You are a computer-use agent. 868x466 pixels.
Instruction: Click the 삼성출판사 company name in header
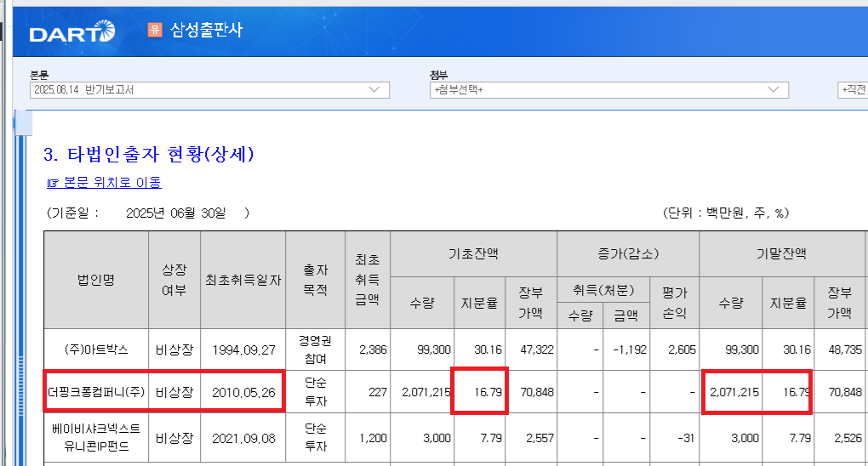click(206, 30)
